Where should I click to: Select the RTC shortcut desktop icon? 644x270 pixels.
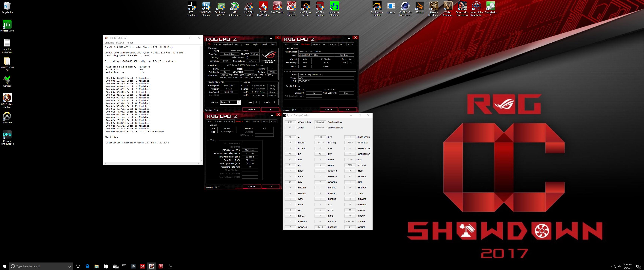pos(192,9)
